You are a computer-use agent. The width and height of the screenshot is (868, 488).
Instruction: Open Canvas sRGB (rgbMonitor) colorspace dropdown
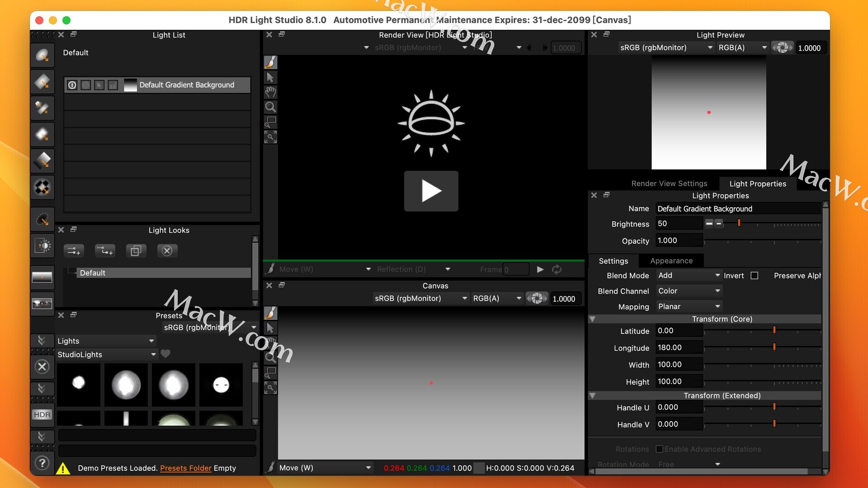[420, 298]
